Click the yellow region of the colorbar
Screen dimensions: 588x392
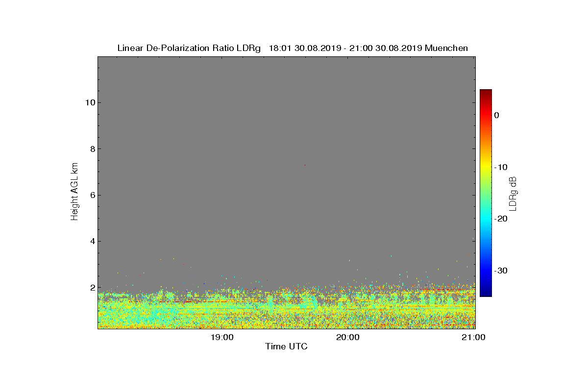(486, 167)
